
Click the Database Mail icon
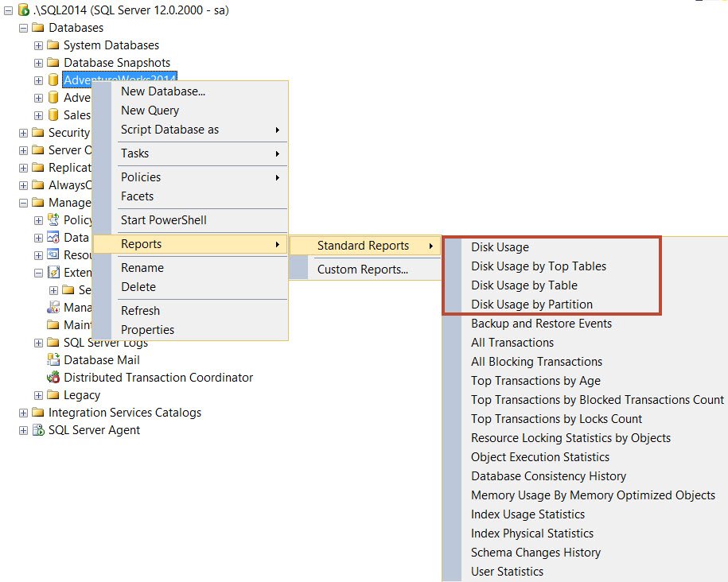click(53, 359)
